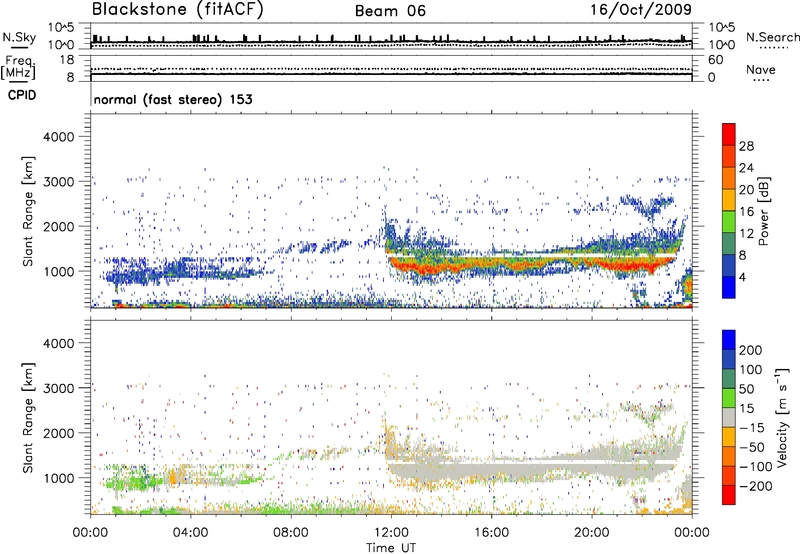
Task: Click the '4' Power colorbar value
Action: click(743, 277)
